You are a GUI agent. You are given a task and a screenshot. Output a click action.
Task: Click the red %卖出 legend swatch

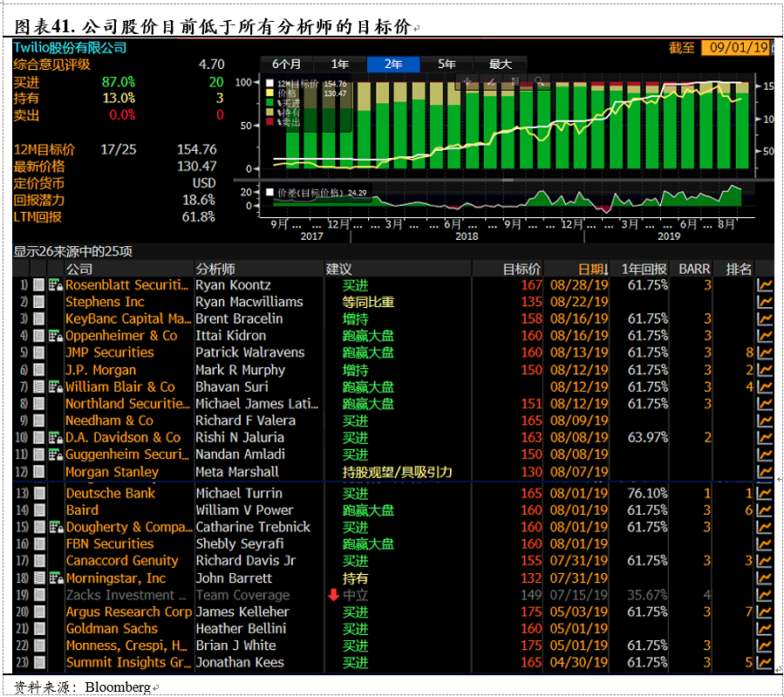pyautogui.click(x=270, y=121)
